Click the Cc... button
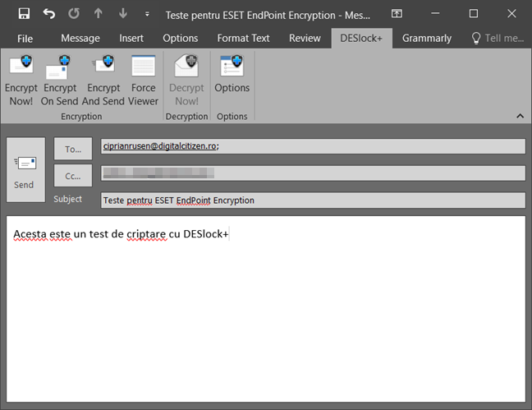 click(x=73, y=176)
